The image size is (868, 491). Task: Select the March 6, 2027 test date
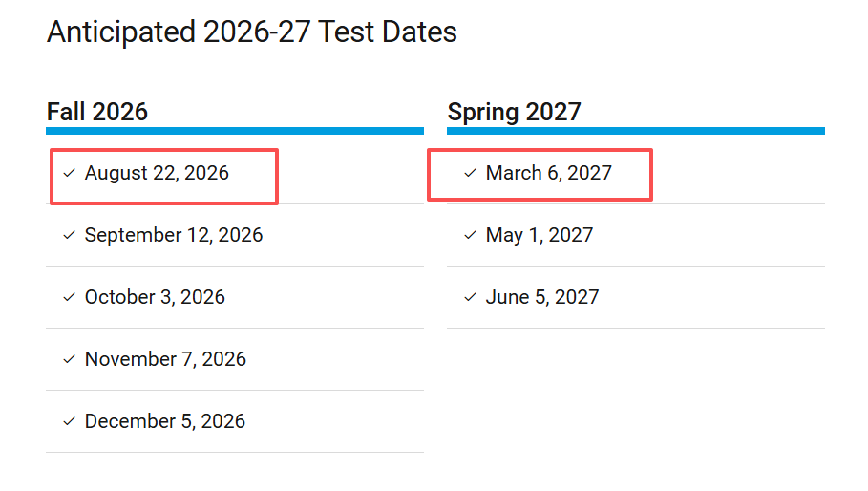pos(548,173)
